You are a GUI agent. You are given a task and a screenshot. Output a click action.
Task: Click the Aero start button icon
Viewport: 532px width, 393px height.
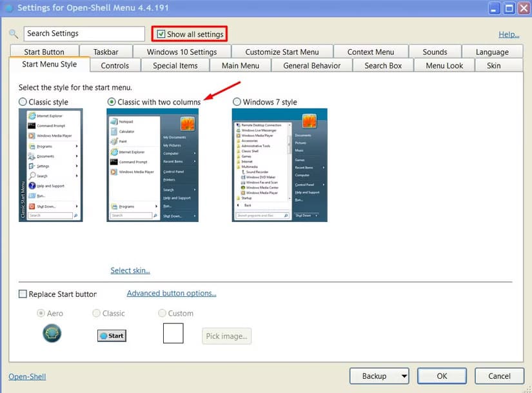[x=52, y=333]
